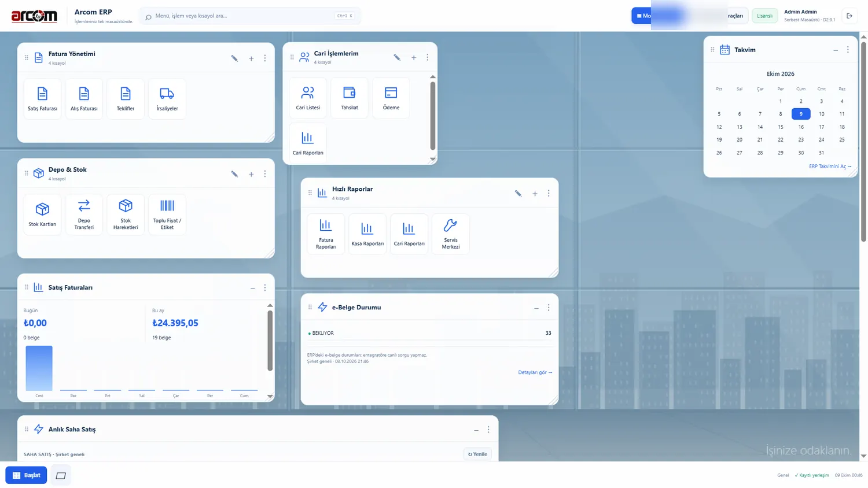Click the desktop view icon next to Başlat
This screenshot has width=868, height=488.
point(61,475)
